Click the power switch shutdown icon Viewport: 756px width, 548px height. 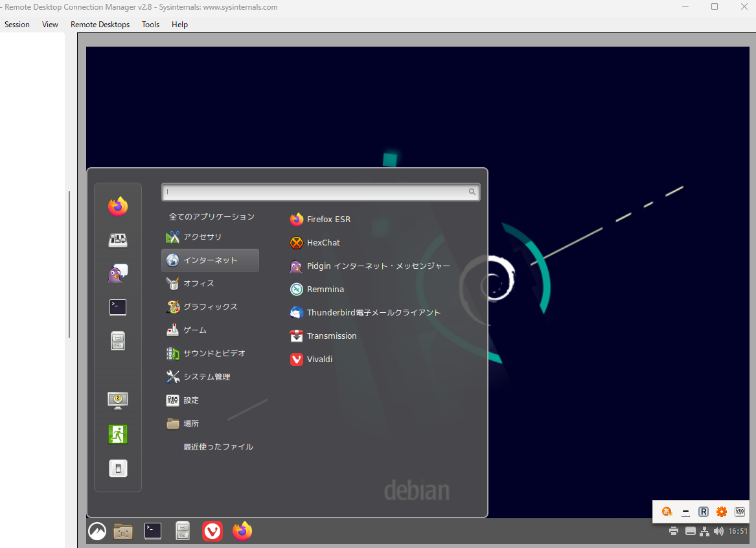[x=118, y=468]
